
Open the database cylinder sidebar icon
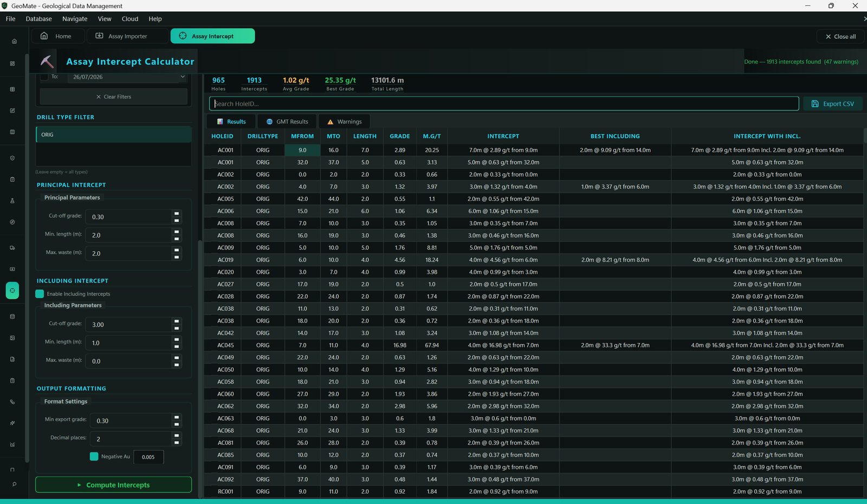[12, 317]
